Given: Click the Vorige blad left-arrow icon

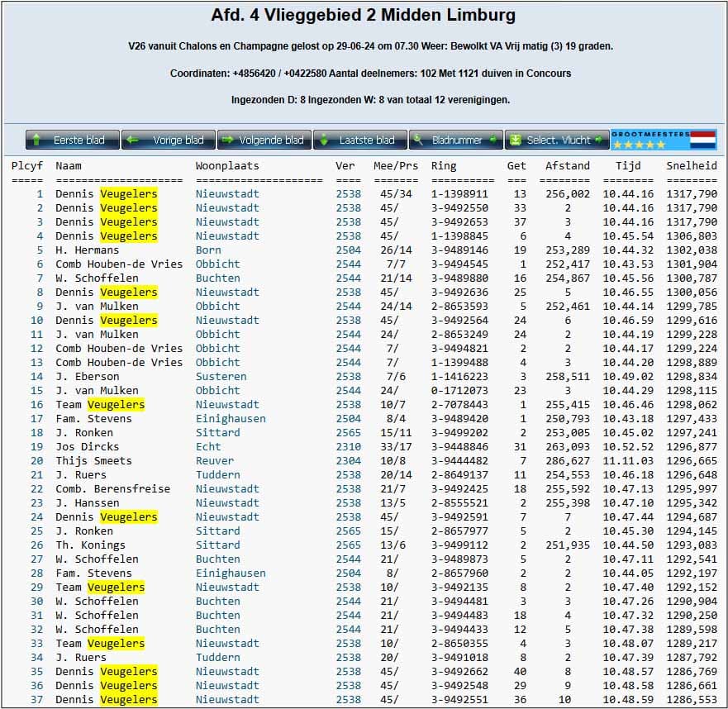Looking at the screenshot, I should click(134, 140).
